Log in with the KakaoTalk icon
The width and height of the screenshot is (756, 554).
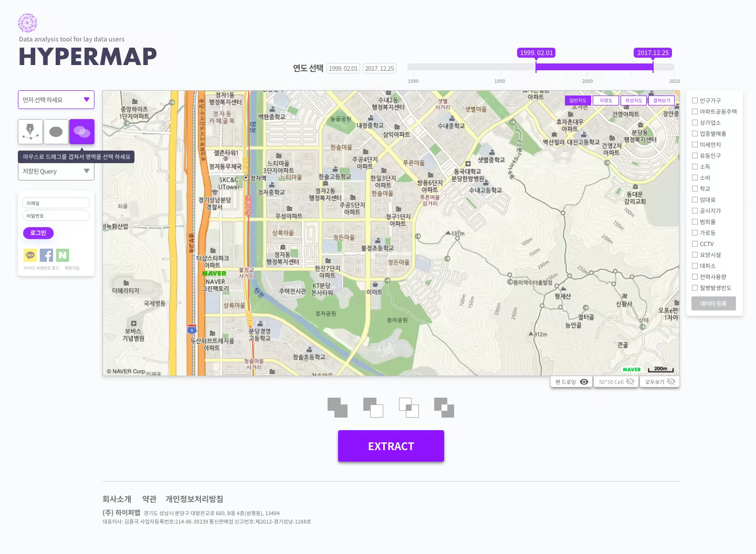tap(30, 255)
